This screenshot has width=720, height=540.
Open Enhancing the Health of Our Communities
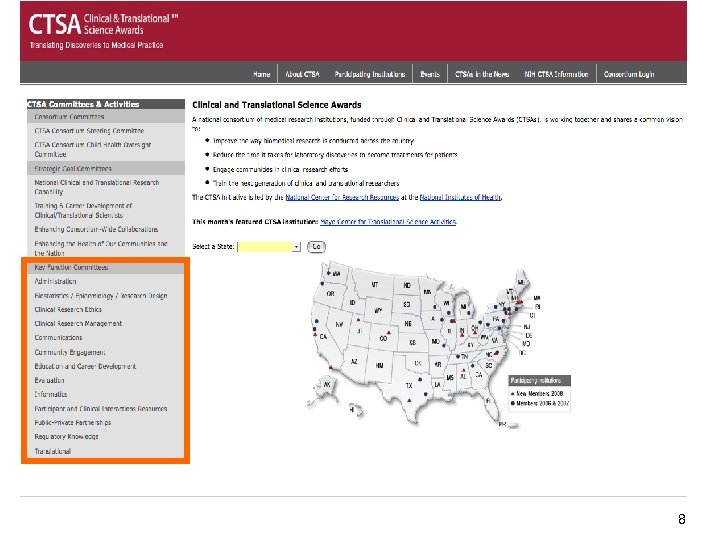[101, 248]
